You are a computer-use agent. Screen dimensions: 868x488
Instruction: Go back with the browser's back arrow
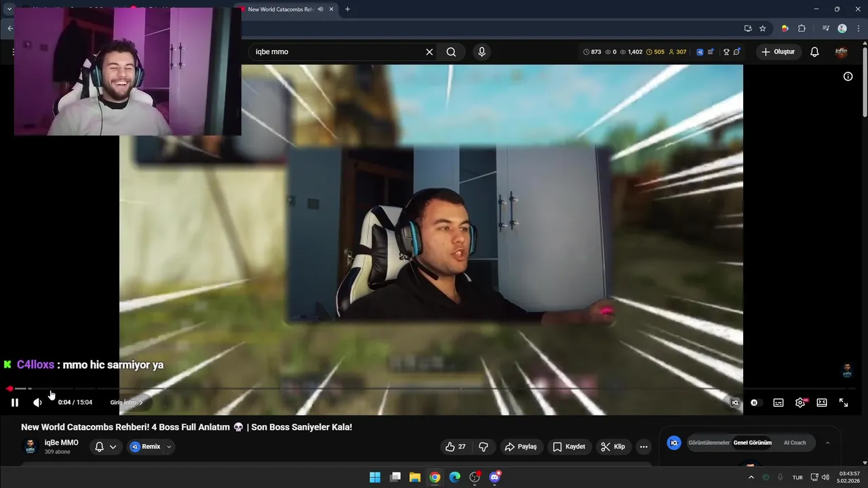[x=9, y=28]
